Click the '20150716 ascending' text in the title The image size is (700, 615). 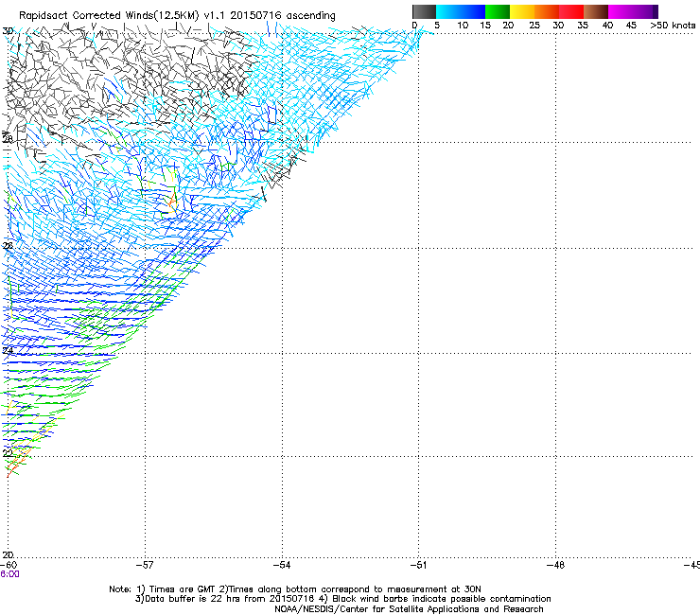[283, 15]
